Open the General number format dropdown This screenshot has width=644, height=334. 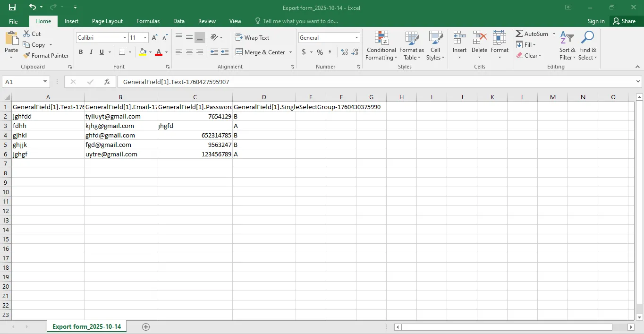pyautogui.click(x=357, y=38)
